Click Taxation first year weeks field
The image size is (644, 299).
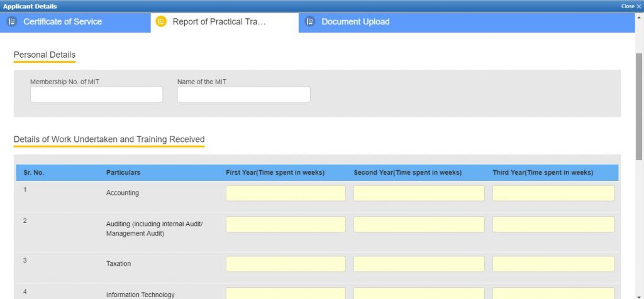click(286, 264)
